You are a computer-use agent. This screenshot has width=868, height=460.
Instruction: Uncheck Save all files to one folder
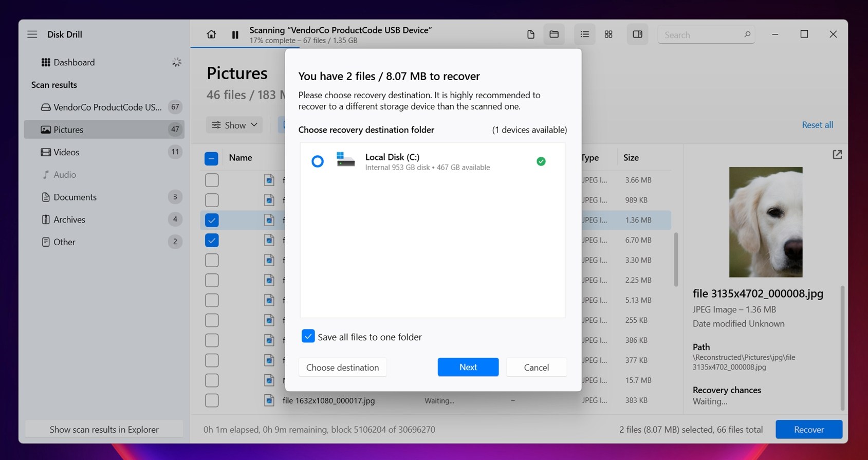tap(308, 337)
